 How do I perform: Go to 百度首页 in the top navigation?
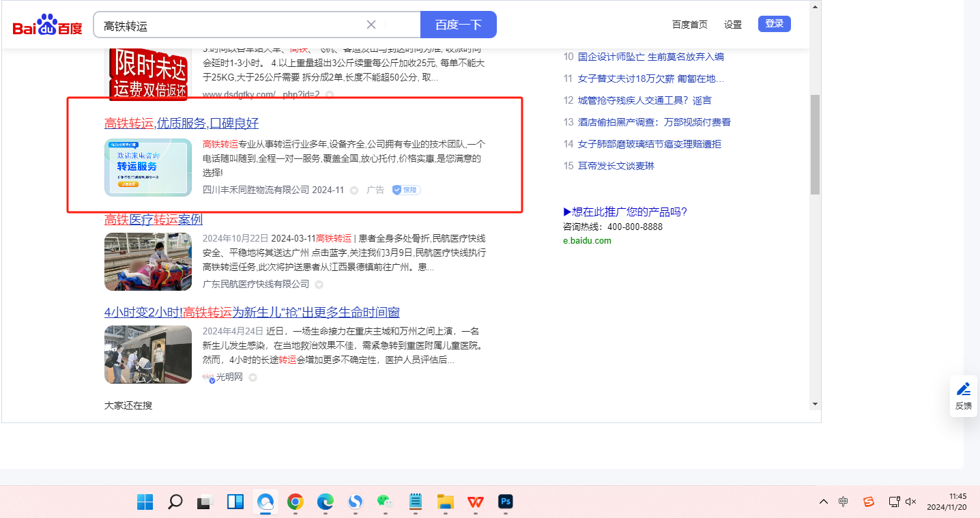[x=689, y=25]
